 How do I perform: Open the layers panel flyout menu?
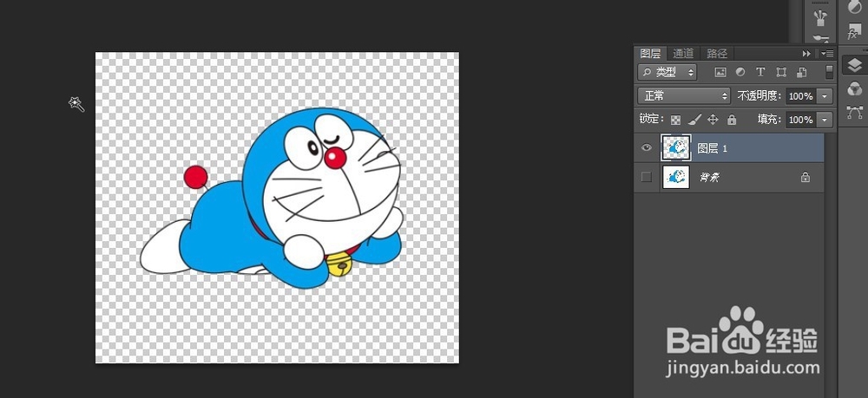827,54
